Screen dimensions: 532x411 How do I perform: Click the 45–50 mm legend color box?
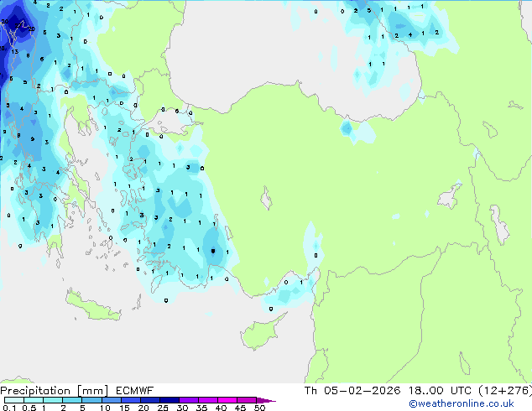pos(247,400)
